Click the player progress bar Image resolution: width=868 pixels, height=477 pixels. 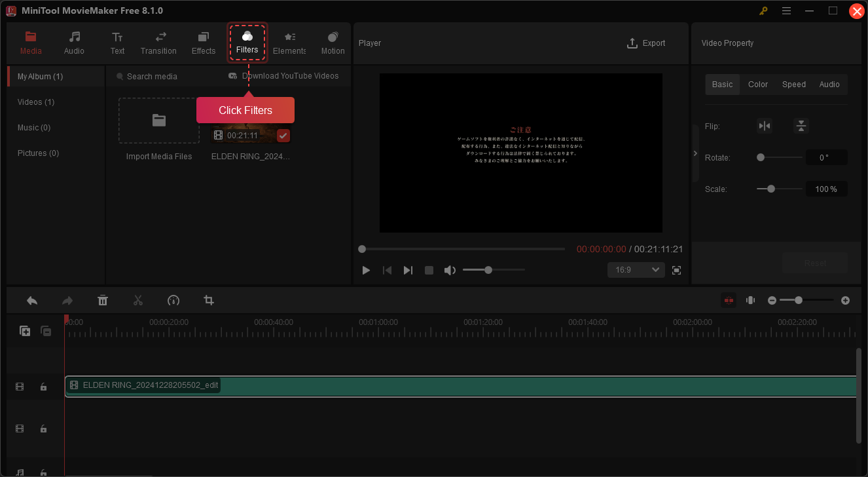coord(461,249)
